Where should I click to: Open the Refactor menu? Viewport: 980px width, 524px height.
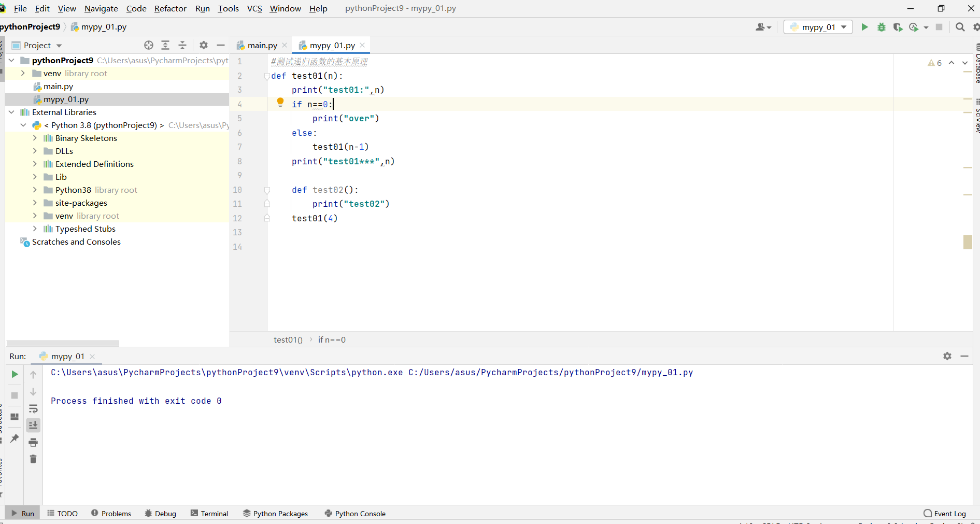170,8
